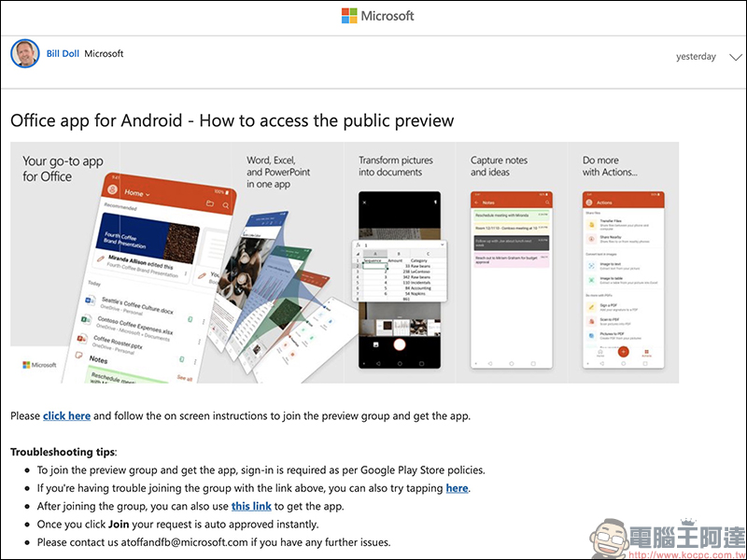Image resolution: width=747 pixels, height=560 pixels.
Task: Click the camera shutter button in the phone image
Action: 400,344
